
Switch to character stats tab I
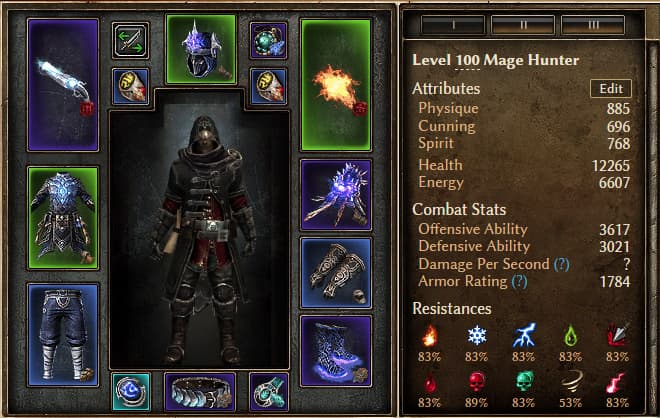453,25
